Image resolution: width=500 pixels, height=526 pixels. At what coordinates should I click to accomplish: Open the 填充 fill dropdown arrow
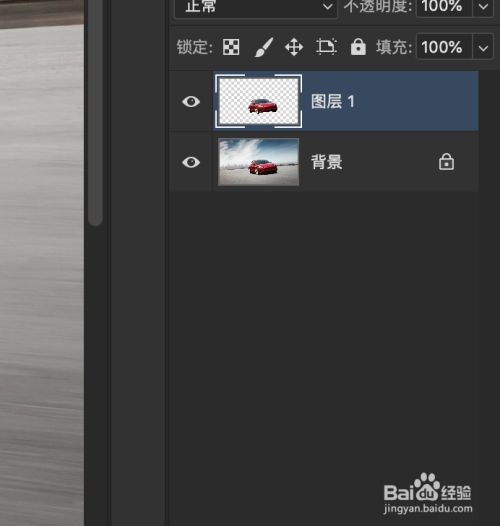tap(483, 47)
